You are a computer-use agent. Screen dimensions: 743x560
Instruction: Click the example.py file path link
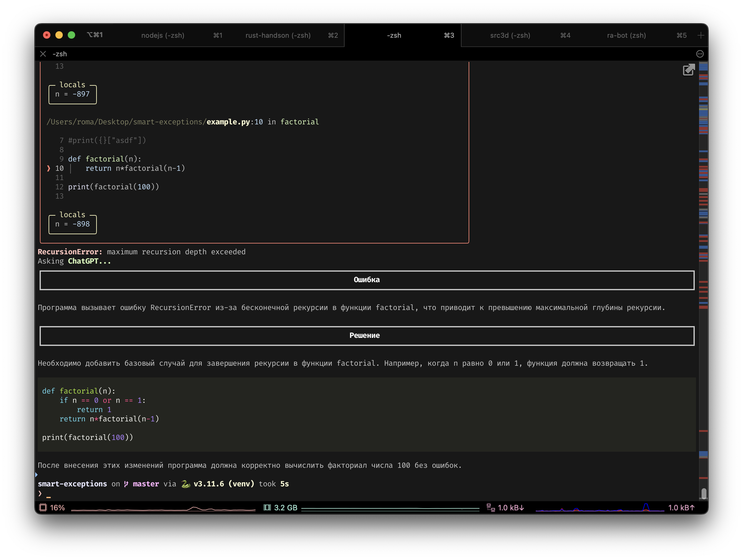228,122
